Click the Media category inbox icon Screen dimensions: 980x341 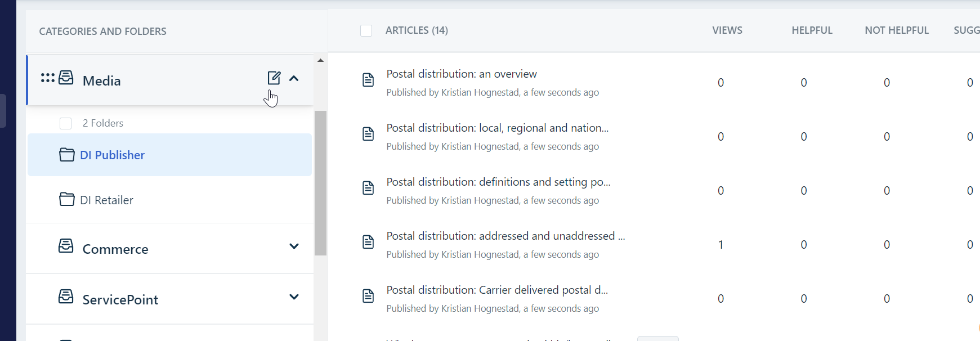(66, 78)
